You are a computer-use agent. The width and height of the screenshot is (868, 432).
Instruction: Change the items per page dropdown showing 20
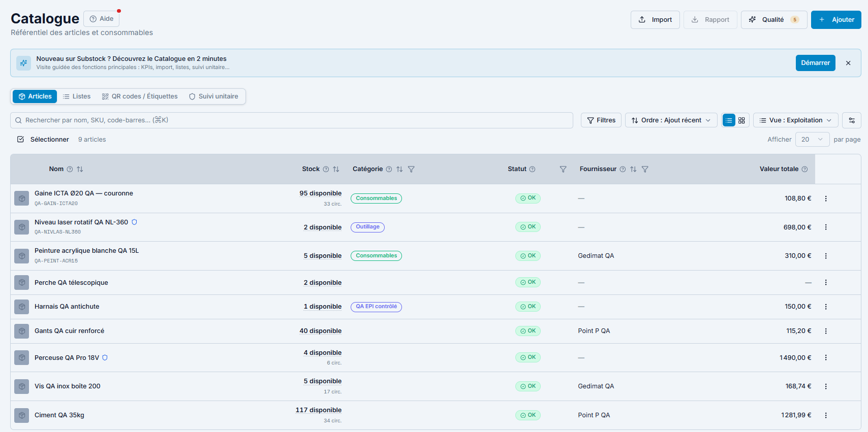[812, 140]
